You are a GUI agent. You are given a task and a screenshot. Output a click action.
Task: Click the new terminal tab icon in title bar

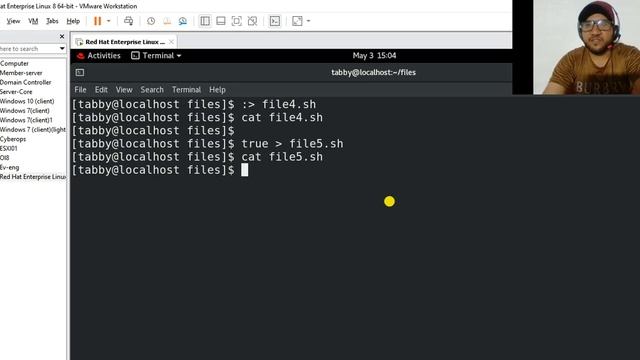pos(80,73)
